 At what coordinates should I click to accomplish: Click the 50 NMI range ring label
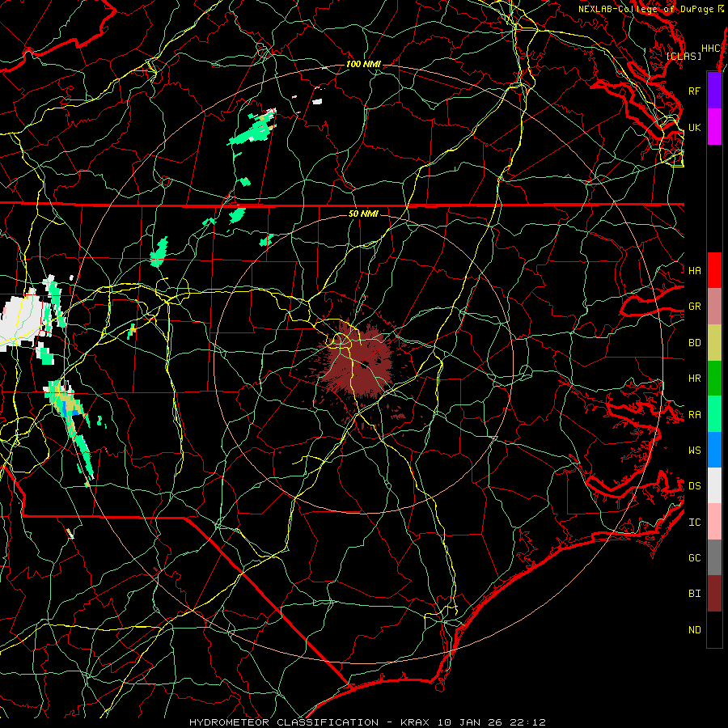coord(363,214)
